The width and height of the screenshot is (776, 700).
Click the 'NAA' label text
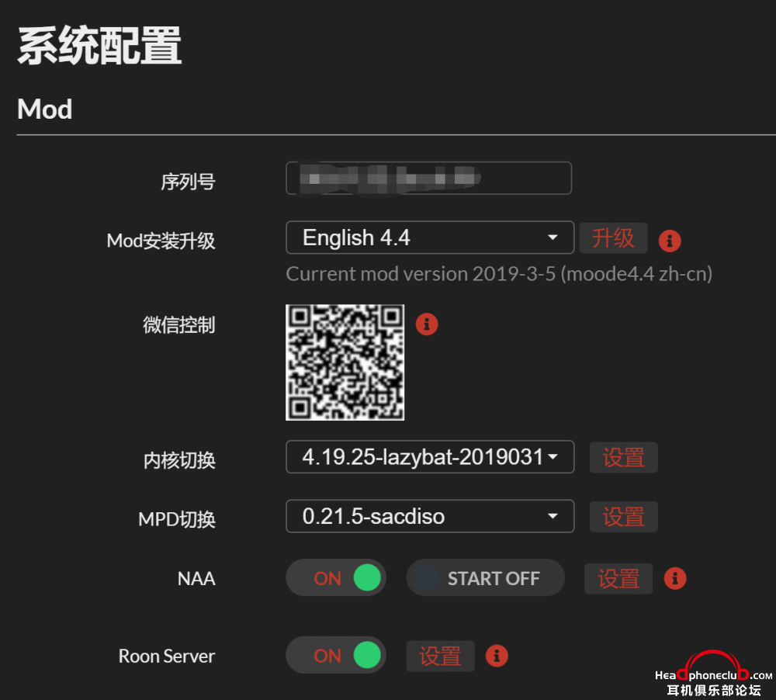point(196,579)
